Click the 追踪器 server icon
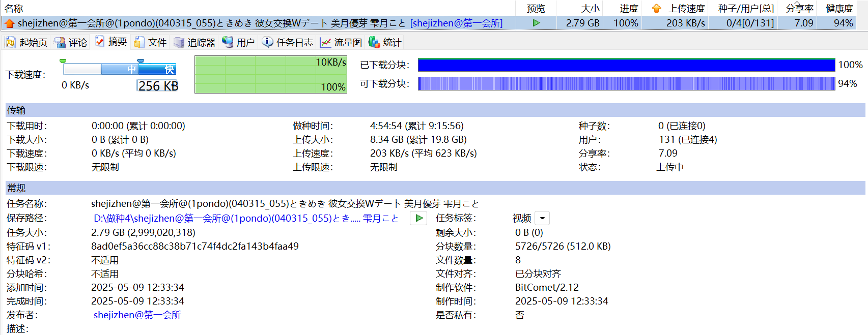 (179, 42)
